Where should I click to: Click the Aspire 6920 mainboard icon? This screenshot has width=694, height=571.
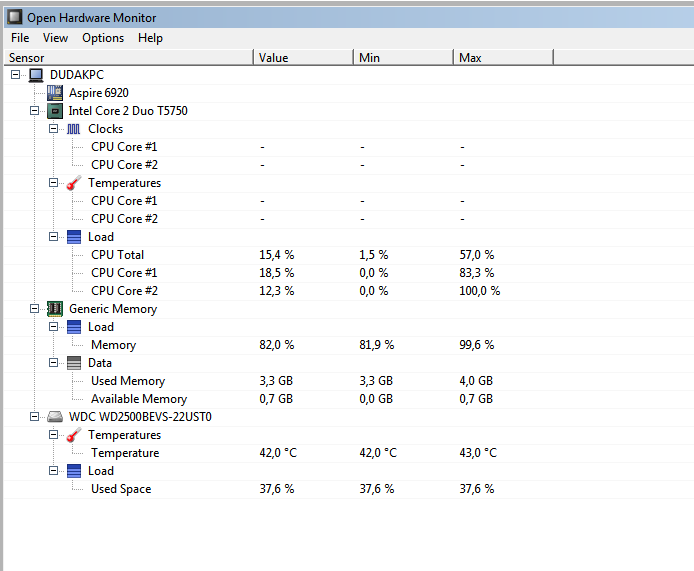[x=55, y=93]
